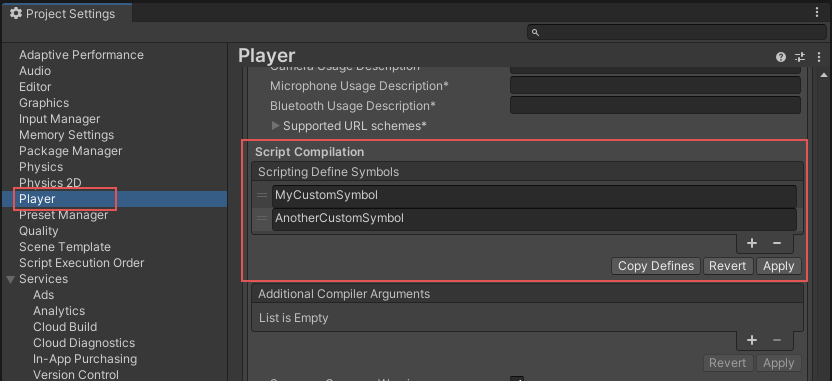Click into the settings search field
The image size is (832, 381).
[677, 32]
